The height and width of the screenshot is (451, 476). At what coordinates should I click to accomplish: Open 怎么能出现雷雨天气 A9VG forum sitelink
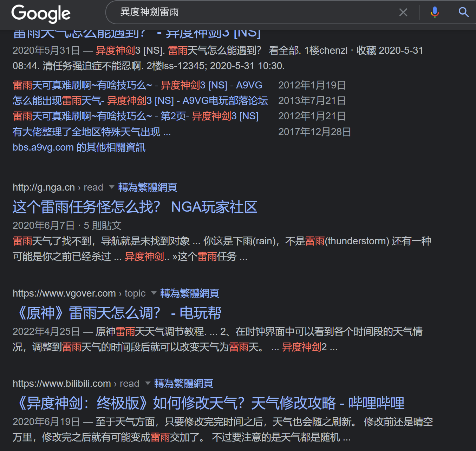coord(140,101)
